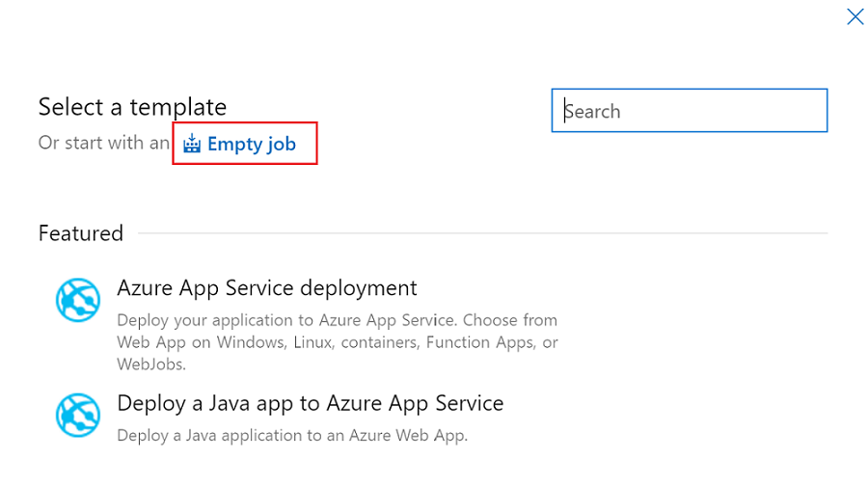The width and height of the screenshot is (868, 485).
Task: Focus the Search templates field
Action: 690,111
